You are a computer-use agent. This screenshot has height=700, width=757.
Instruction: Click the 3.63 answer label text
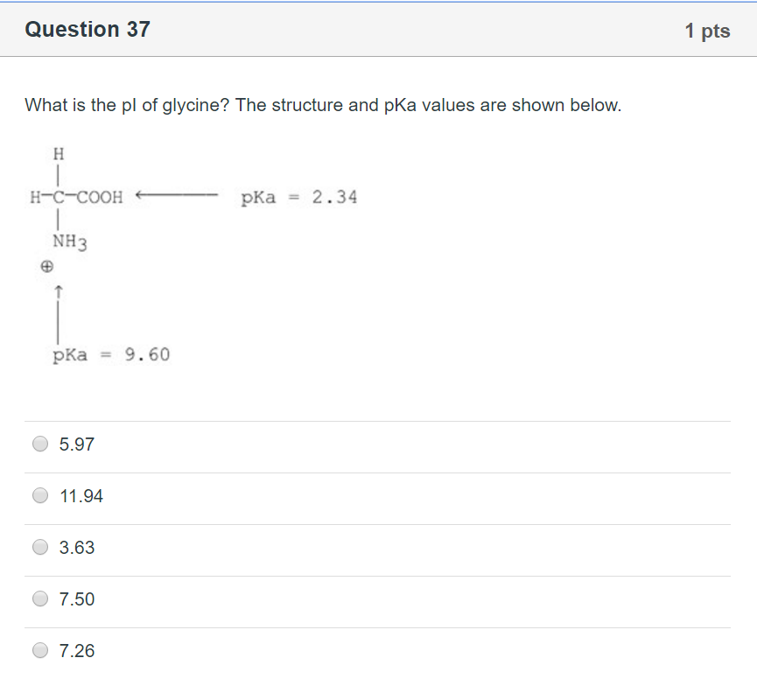[x=77, y=548]
